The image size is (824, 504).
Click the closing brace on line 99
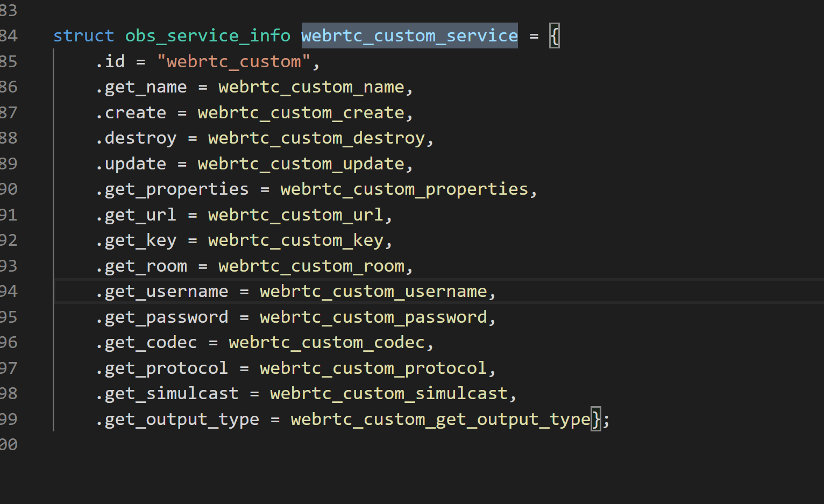596,418
